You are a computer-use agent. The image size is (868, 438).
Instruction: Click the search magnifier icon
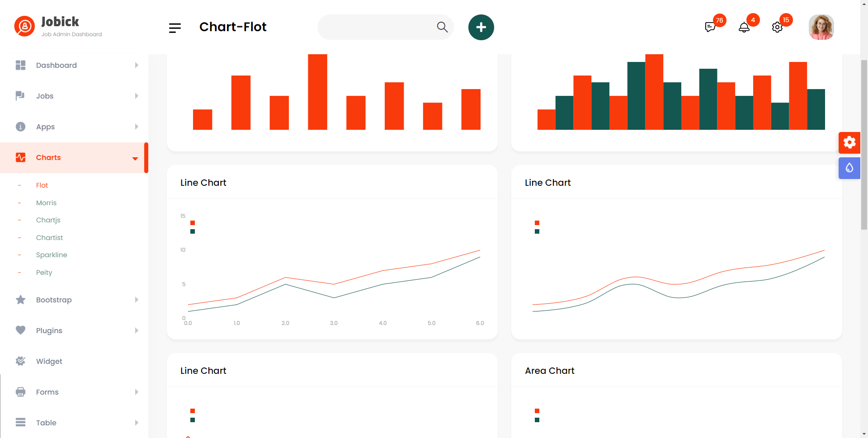tap(442, 27)
